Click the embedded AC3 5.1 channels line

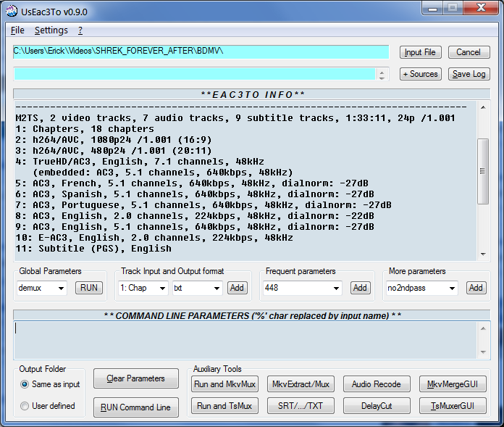pyautogui.click(x=163, y=173)
